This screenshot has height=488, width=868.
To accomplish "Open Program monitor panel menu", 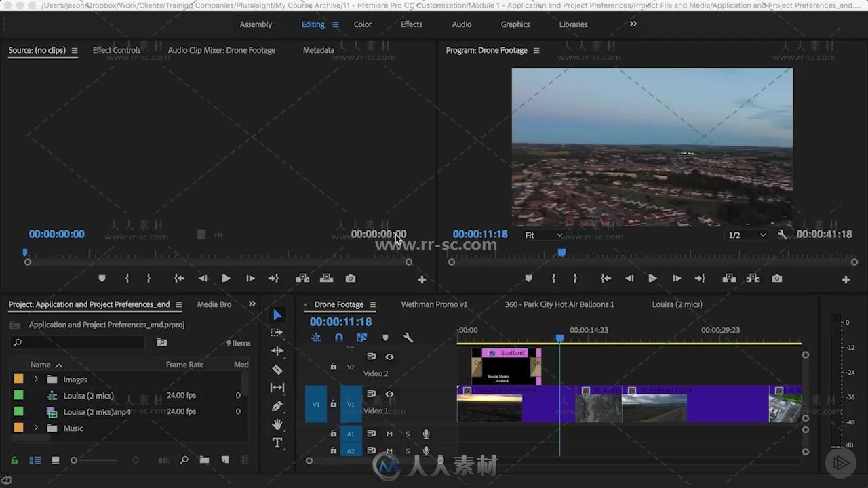I will [x=536, y=51].
